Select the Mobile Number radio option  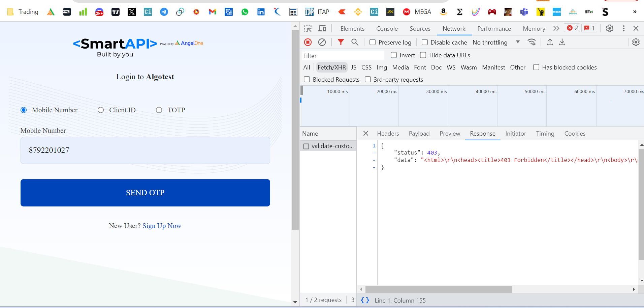(x=24, y=110)
